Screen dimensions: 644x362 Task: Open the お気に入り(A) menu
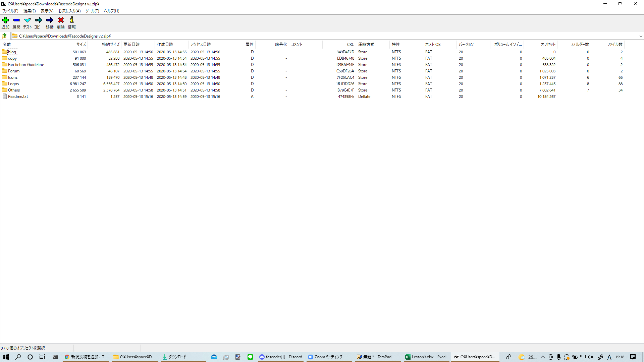pos(69,11)
